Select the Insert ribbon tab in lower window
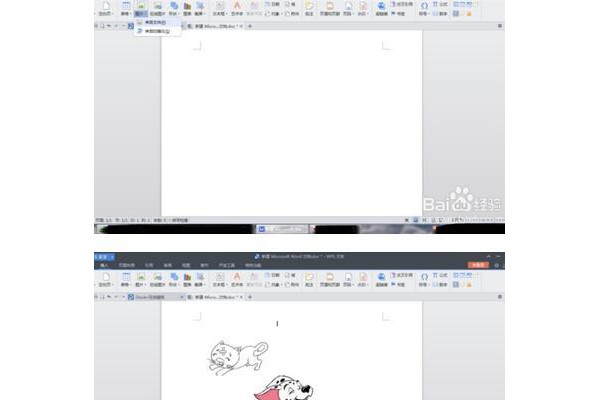The height and width of the screenshot is (400, 600). (104, 265)
